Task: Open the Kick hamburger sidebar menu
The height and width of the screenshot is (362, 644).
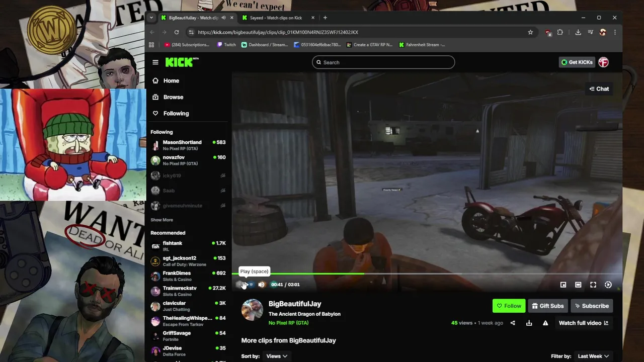Action: (x=155, y=62)
